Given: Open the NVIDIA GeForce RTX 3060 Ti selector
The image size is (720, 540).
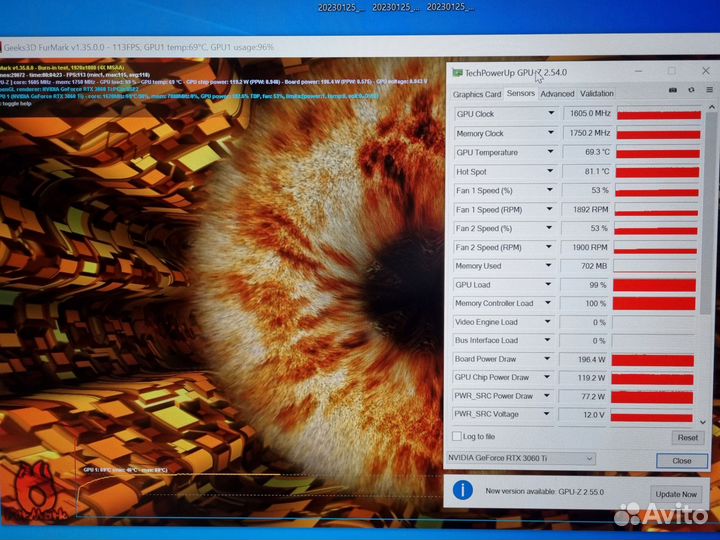Looking at the screenshot, I should [x=521, y=458].
